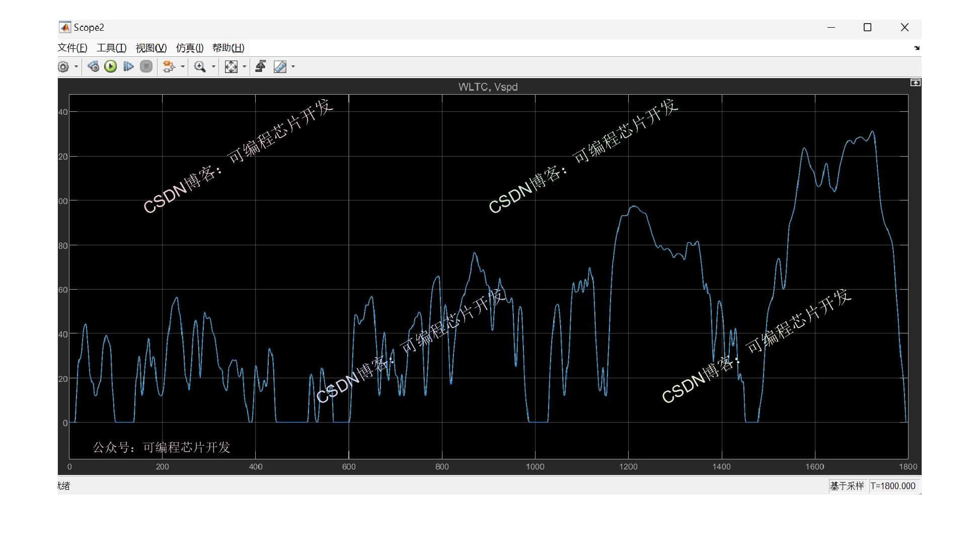Click the step forward button
The image size is (980, 546).
[128, 66]
